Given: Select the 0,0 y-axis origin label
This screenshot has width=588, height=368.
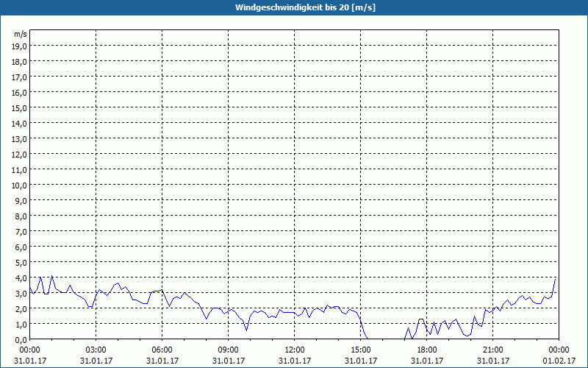Looking at the screenshot, I should (x=21, y=339).
